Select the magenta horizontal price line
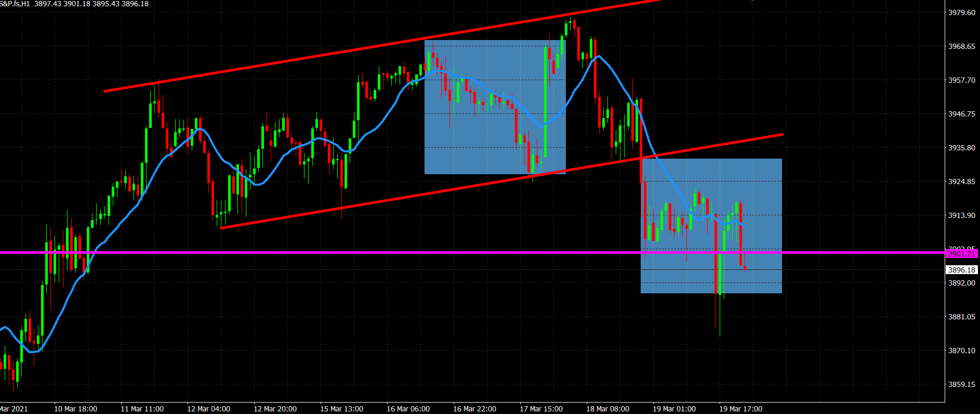Image resolution: width=980 pixels, height=414 pixels. click(364, 253)
